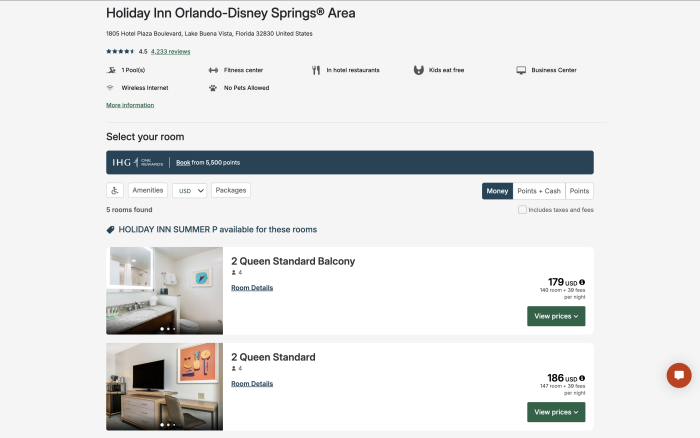Select the Money pricing option
This screenshot has height=438, width=700.
pos(497,191)
